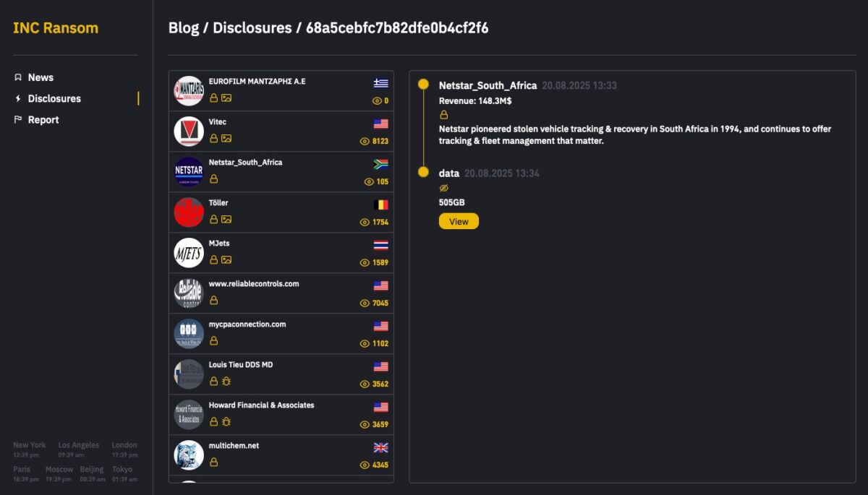This screenshot has height=495, width=868.
Task: Click the flag icon next to Report
Action: point(18,120)
